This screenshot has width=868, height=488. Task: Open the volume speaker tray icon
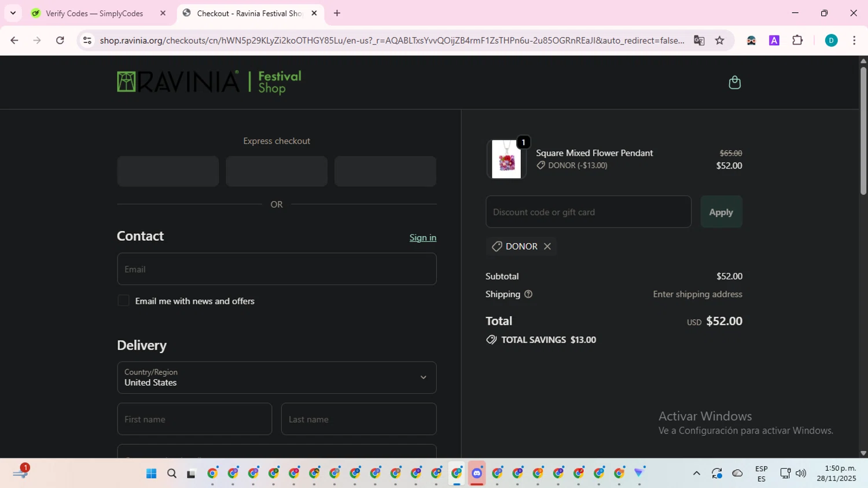pos(801,474)
